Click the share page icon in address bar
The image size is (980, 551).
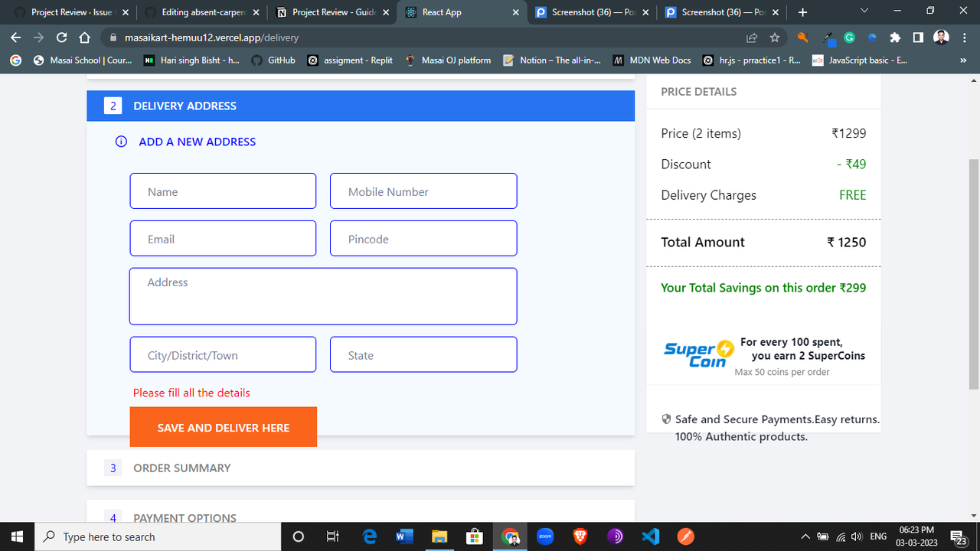click(x=752, y=37)
